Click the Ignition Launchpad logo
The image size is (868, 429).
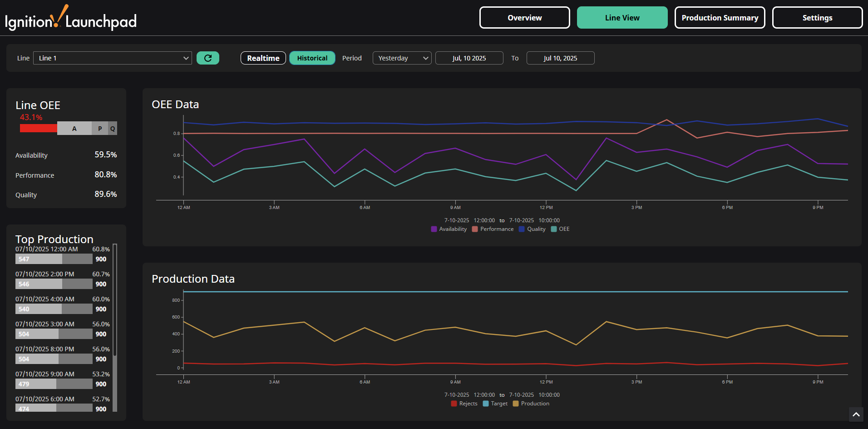[71, 19]
